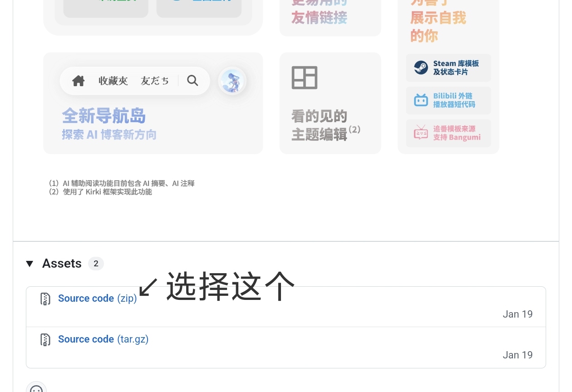Click the home icon in navigation island
The image size is (572, 392).
79,81
